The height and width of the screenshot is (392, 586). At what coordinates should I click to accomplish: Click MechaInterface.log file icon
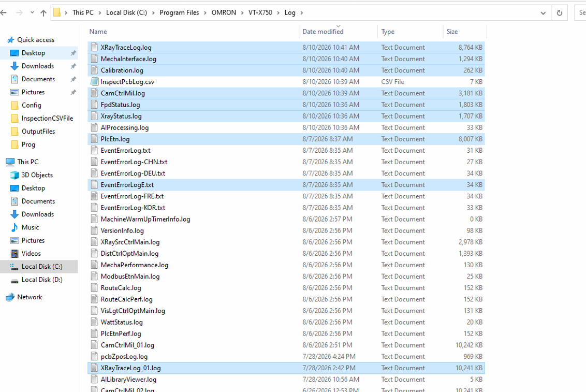(94, 59)
